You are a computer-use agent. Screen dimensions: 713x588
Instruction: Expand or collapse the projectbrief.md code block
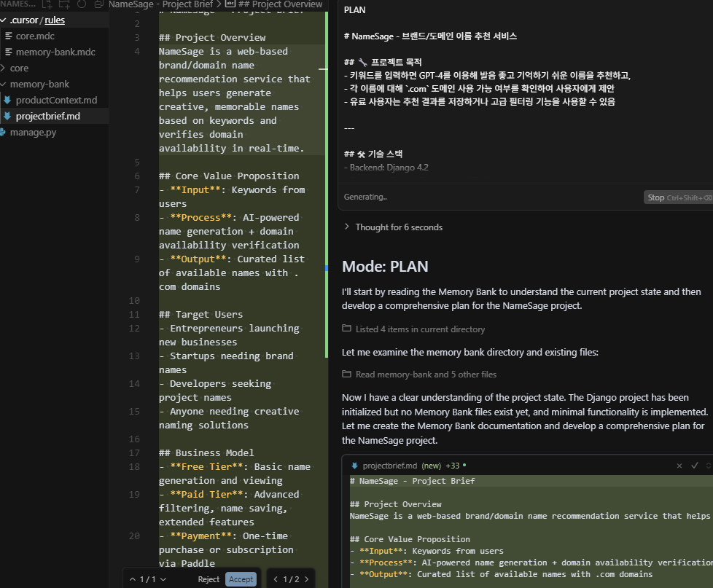point(709,466)
